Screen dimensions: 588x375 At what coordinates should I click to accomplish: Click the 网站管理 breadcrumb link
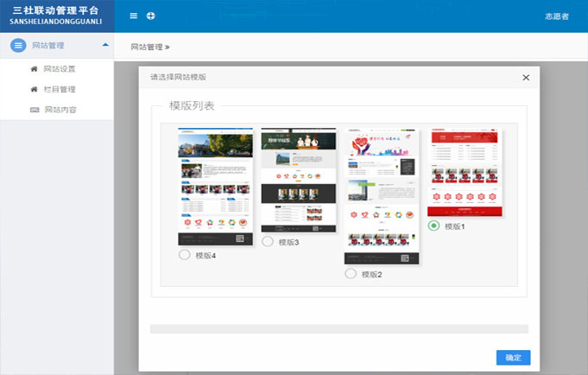(146, 47)
